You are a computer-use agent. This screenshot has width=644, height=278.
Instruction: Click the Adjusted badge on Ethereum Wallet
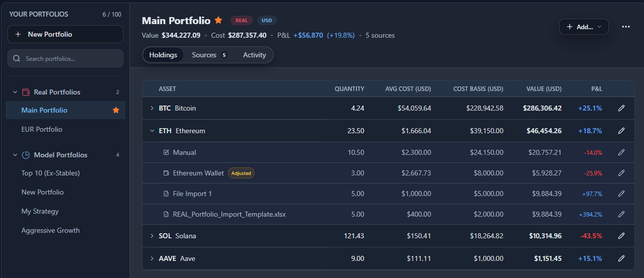(x=241, y=173)
